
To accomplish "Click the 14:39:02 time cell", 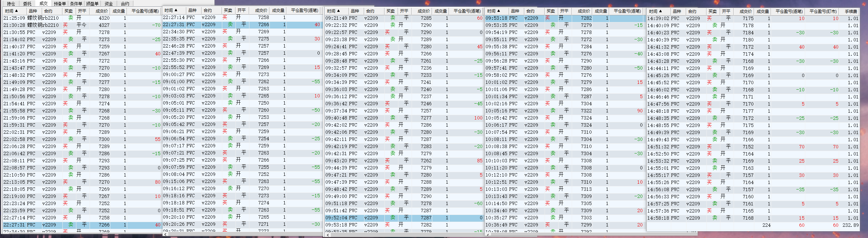I will click(x=658, y=18).
